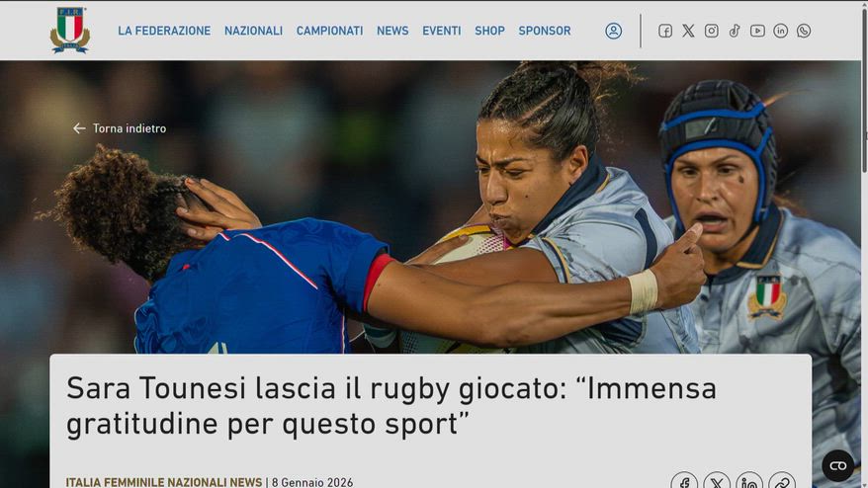This screenshot has height=488, width=868.
Task: Open the Shop link
Action: (489, 31)
